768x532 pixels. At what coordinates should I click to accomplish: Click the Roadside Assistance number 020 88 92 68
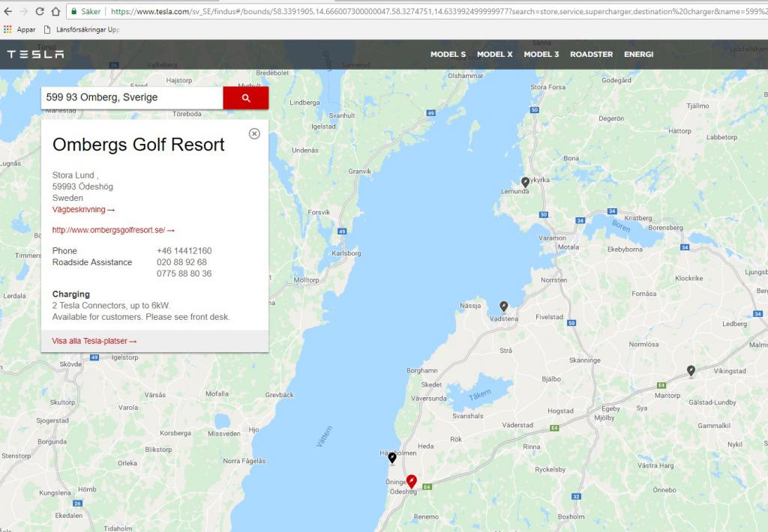pos(181,262)
